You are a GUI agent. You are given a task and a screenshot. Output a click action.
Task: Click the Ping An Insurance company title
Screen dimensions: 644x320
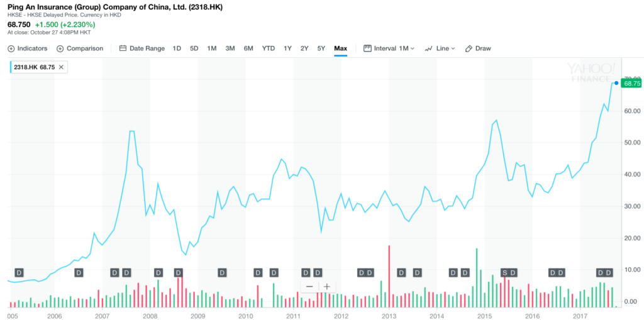[115, 8]
